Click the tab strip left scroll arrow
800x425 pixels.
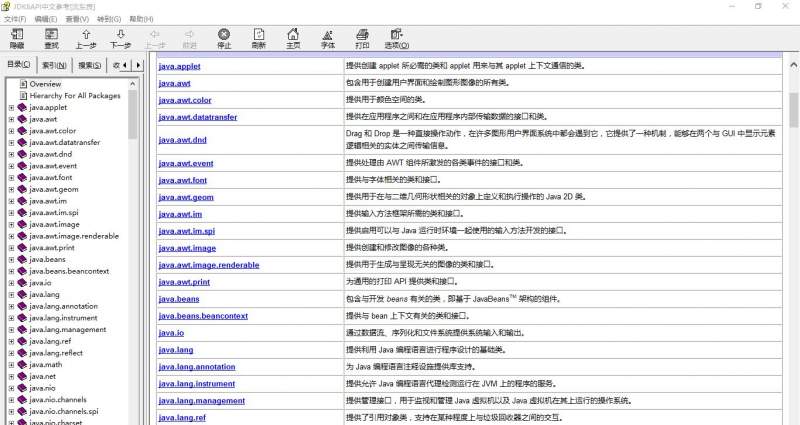125,65
